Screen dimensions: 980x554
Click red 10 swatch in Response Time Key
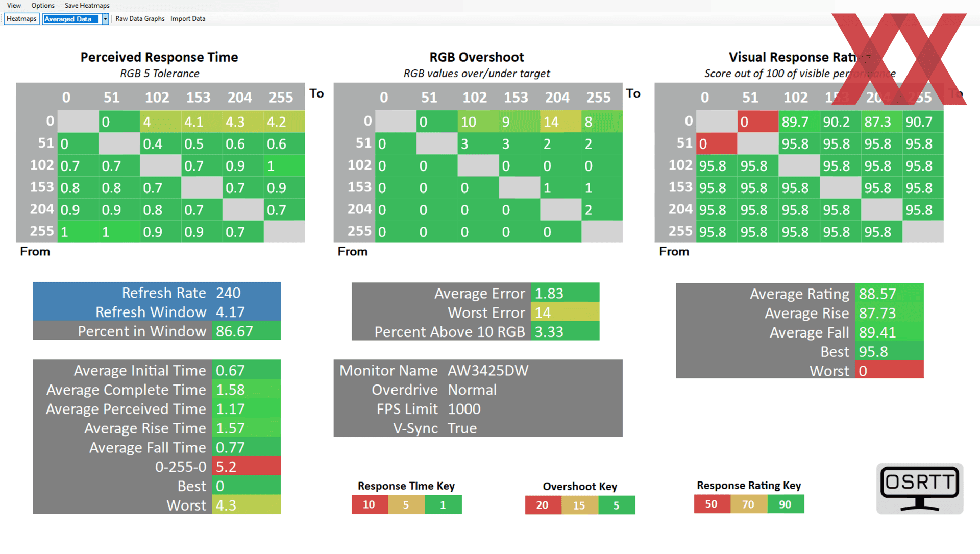369,504
